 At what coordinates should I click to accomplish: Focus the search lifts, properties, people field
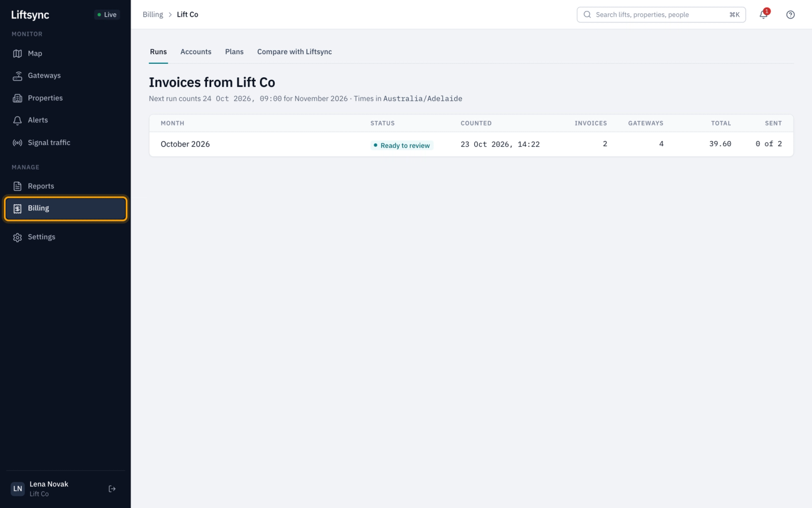click(x=661, y=15)
